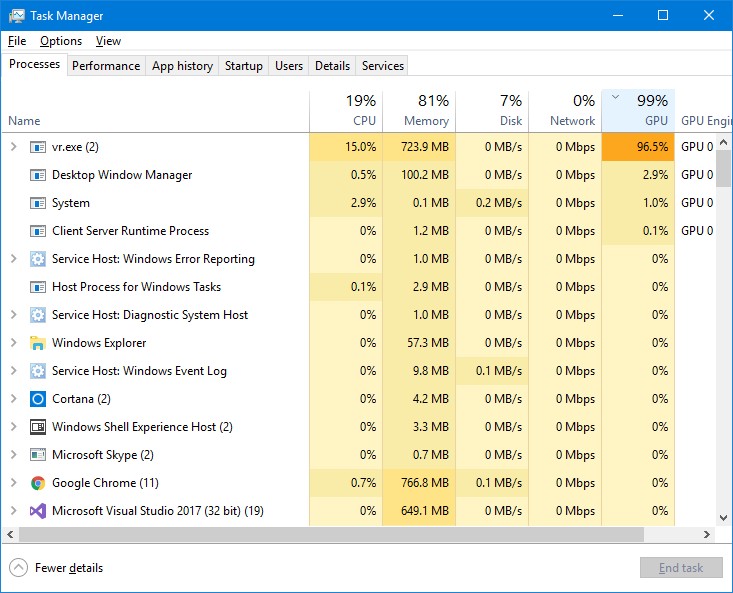Click the vr.exe process icon

(38, 147)
